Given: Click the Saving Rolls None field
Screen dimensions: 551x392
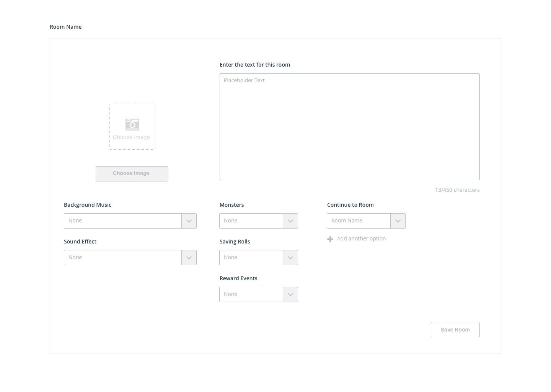Looking at the screenshot, I should click(x=251, y=258).
